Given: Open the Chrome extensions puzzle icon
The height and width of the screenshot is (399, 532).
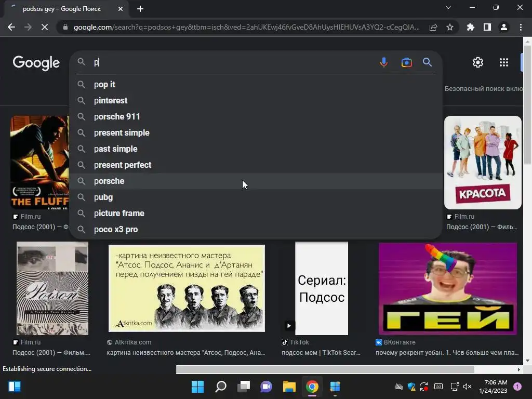Looking at the screenshot, I should (x=470, y=27).
